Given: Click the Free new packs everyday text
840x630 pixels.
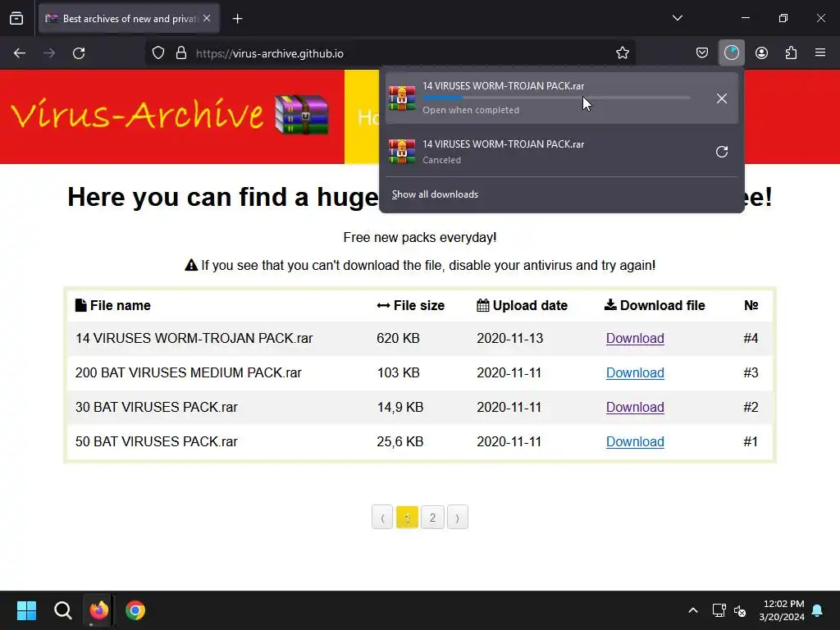Looking at the screenshot, I should [x=420, y=237].
